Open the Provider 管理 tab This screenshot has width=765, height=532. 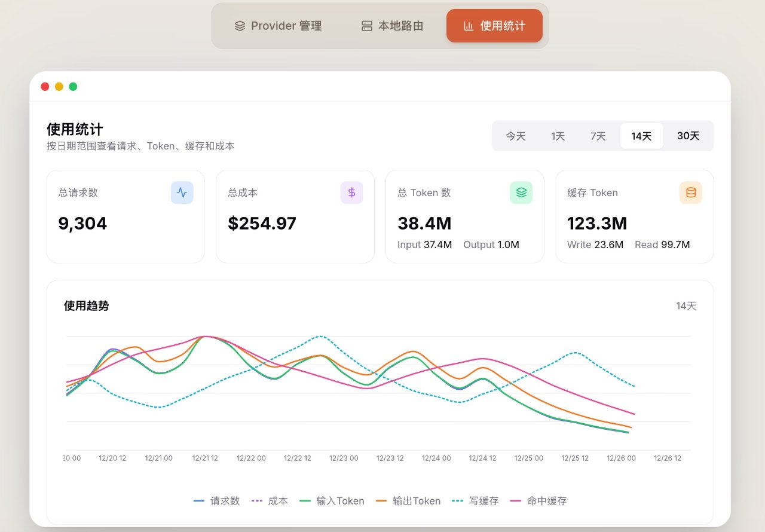(x=278, y=26)
